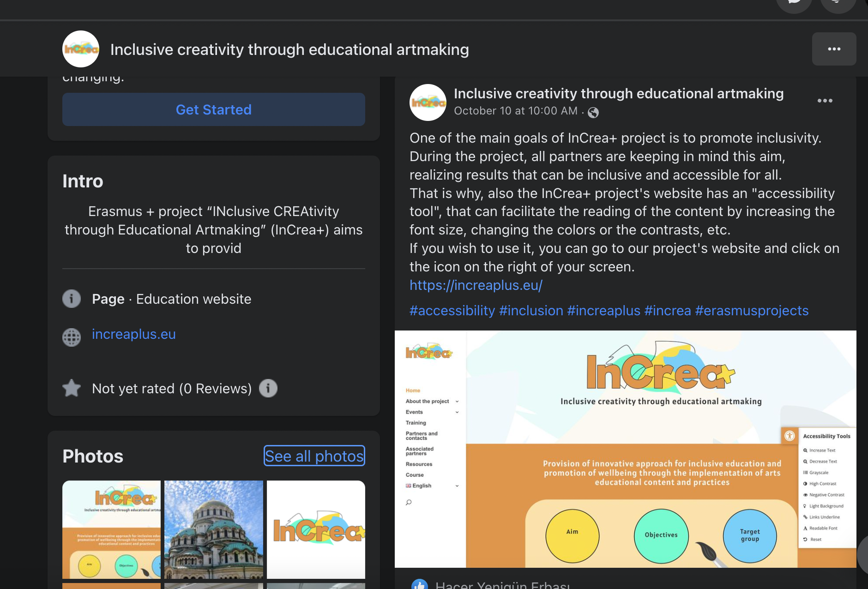
Task: Click the Page info icon
Action: (72, 299)
